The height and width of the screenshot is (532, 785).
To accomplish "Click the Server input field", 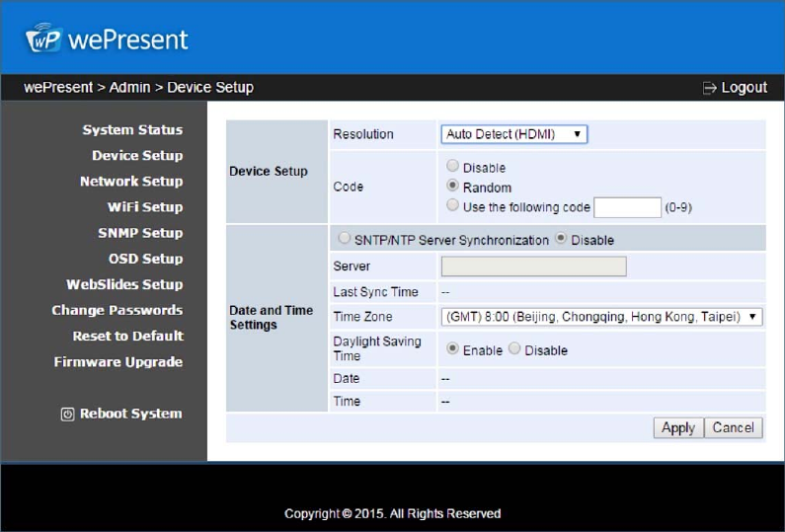I will (533, 266).
